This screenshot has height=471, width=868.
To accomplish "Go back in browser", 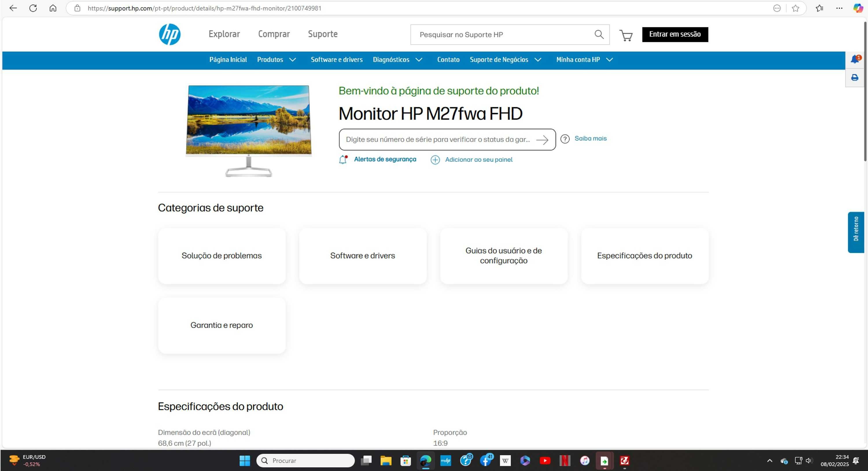I will pyautogui.click(x=13, y=8).
